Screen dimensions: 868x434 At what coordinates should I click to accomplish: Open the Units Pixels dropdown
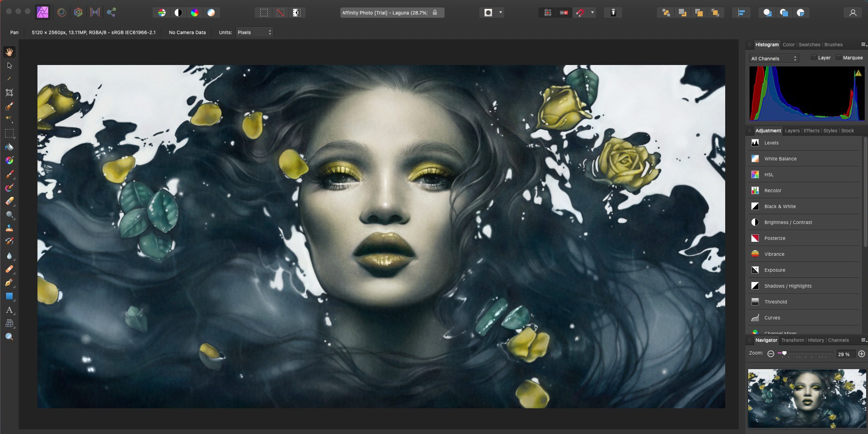[254, 32]
